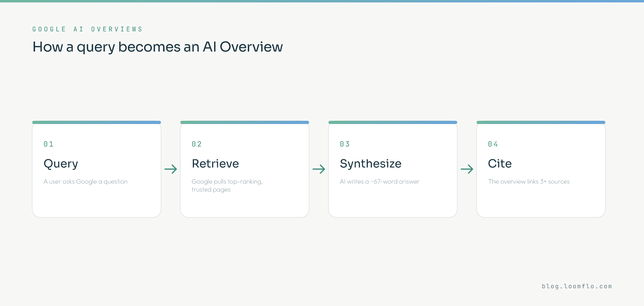Image resolution: width=644 pixels, height=306 pixels.
Task: Click the text "Google pulls top-ranking, trusted pages"
Action: [x=227, y=186]
